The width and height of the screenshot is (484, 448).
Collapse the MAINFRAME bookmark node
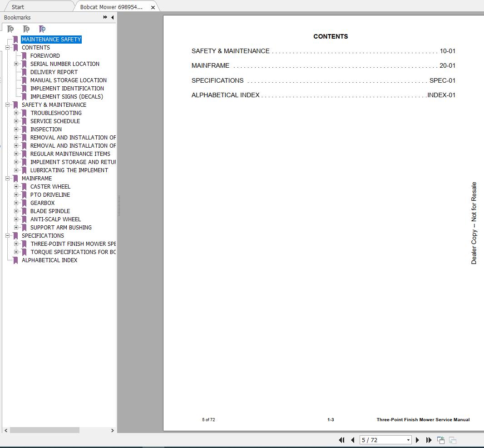click(x=7, y=178)
